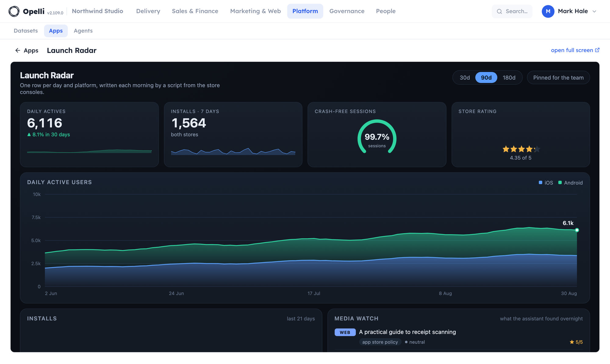610x364 pixels.
Task: Open the Delivery menu
Action: [148, 11]
